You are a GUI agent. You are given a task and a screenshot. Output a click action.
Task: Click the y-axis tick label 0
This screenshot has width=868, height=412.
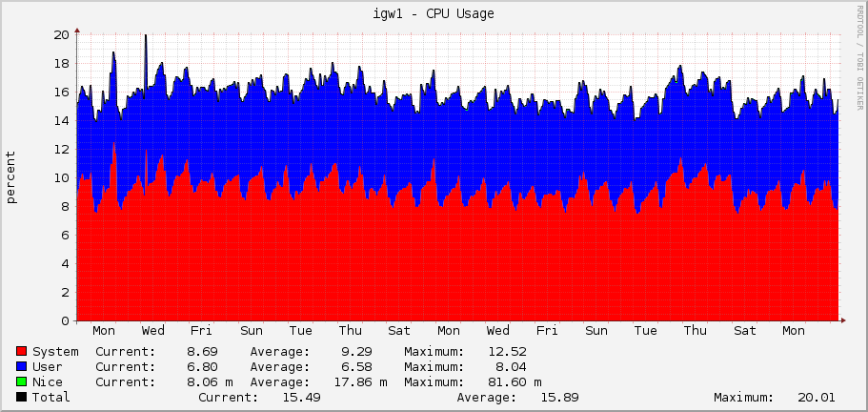pyautogui.click(x=66, y=321)
